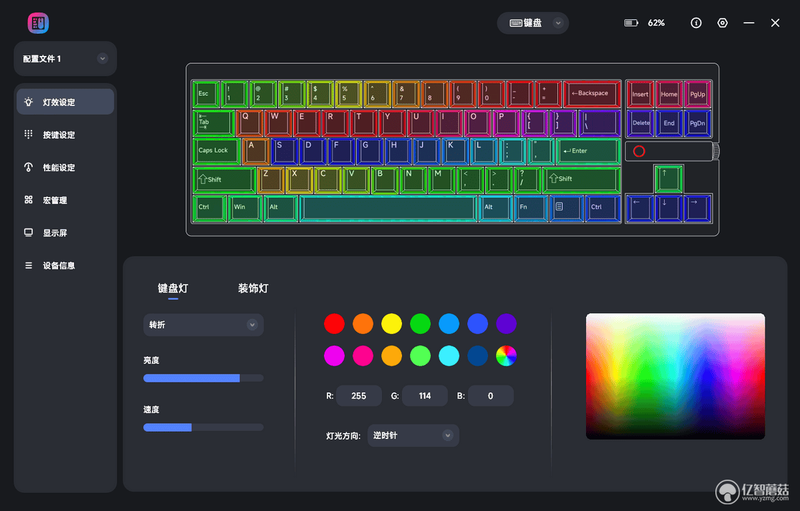Adjust the 速度 speed slider
Viewport: 800px width, 511px height.
tap(203, 427)
